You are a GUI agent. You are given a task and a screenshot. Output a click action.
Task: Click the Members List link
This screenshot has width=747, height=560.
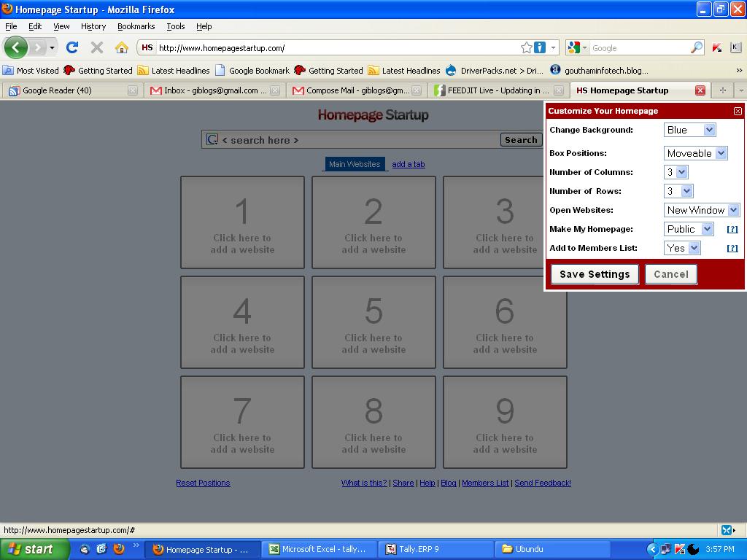pyautogui.click(x=485, y=483)
